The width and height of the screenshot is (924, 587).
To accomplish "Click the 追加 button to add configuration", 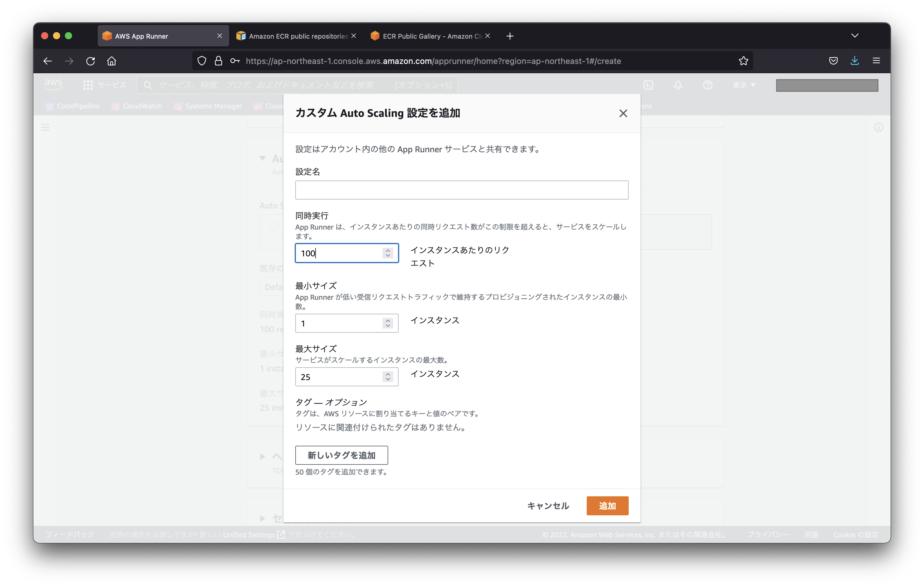I will pyautogui.click(x=607, y=506).
